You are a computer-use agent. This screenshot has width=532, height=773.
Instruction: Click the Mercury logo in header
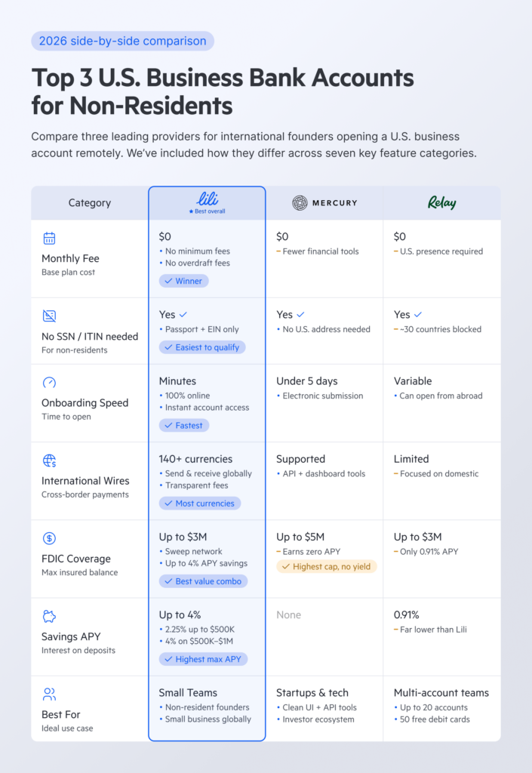[324, 202]
